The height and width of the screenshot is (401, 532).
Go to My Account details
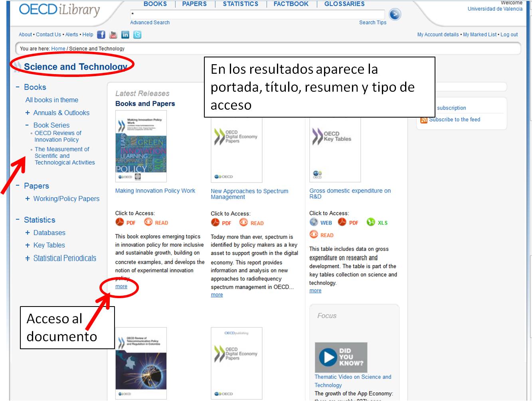(438, 35)
